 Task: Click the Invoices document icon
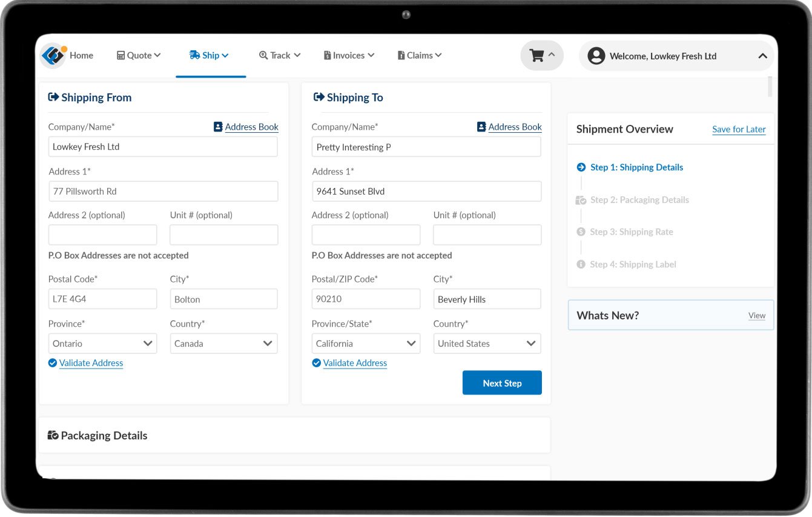tap(328, 55)
